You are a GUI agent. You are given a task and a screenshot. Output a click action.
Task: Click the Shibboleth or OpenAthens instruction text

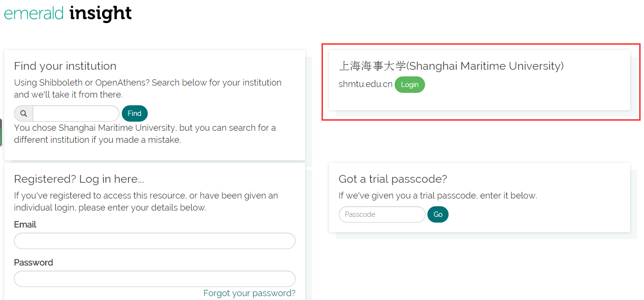(148, 88)
